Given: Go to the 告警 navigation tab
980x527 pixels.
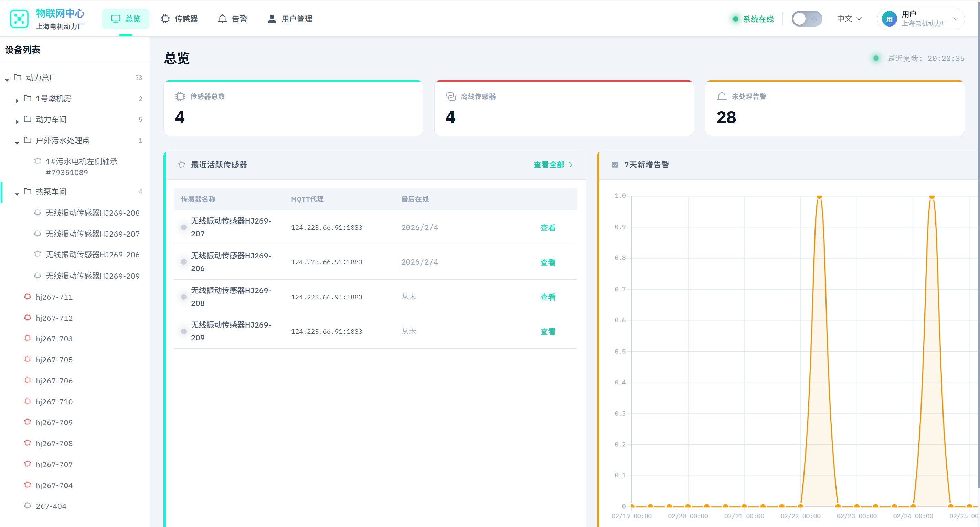Looking at the screenshot, I should tap(233, 19).
